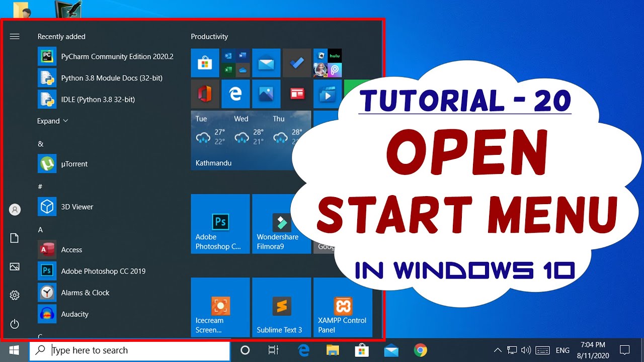Expand the Recently added list
The height and width of the screenshot is (362, 644).
coord(52,121)
